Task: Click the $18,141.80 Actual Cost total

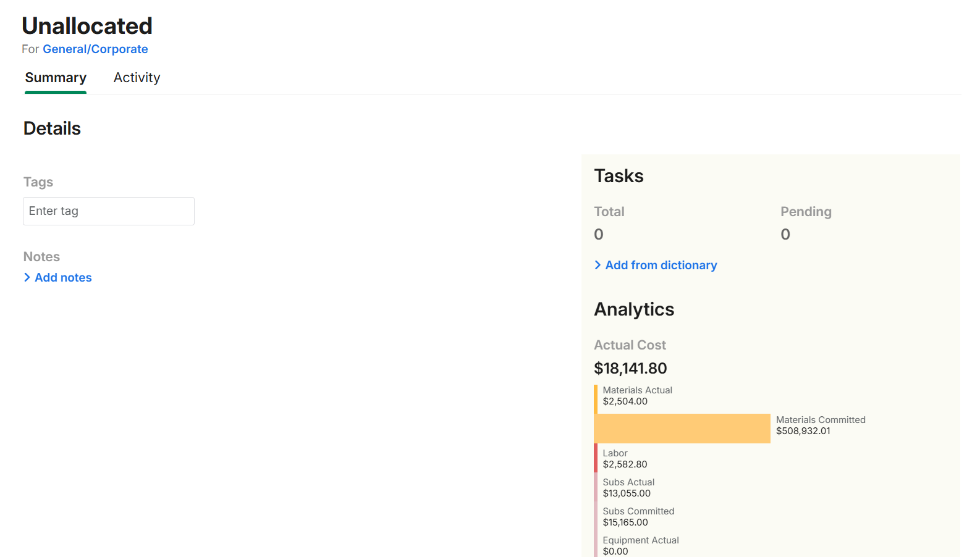Action: coord(630,369)
